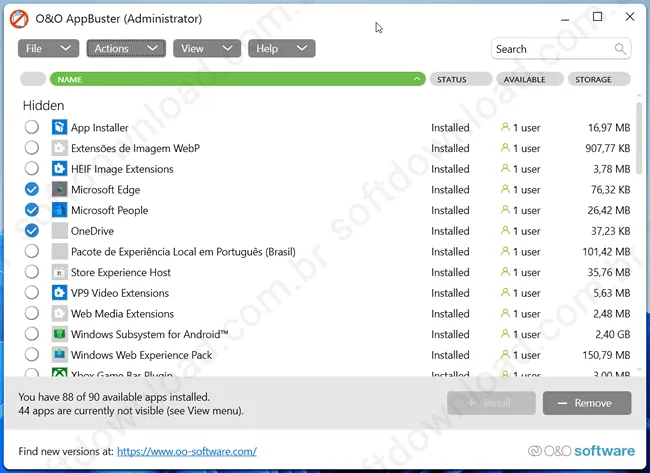Click the user icon in App Installer row

pos(505,127)
